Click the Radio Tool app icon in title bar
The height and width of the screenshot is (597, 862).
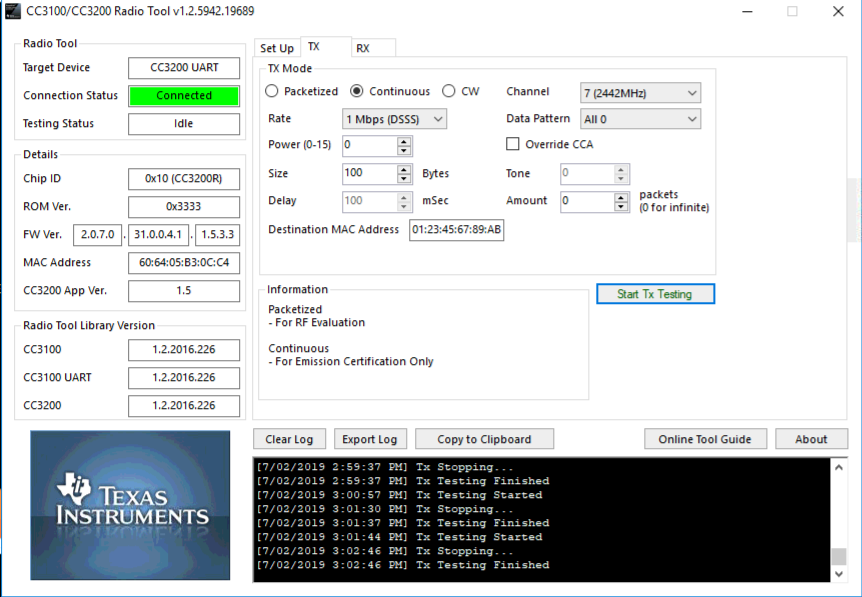point(12,11)
